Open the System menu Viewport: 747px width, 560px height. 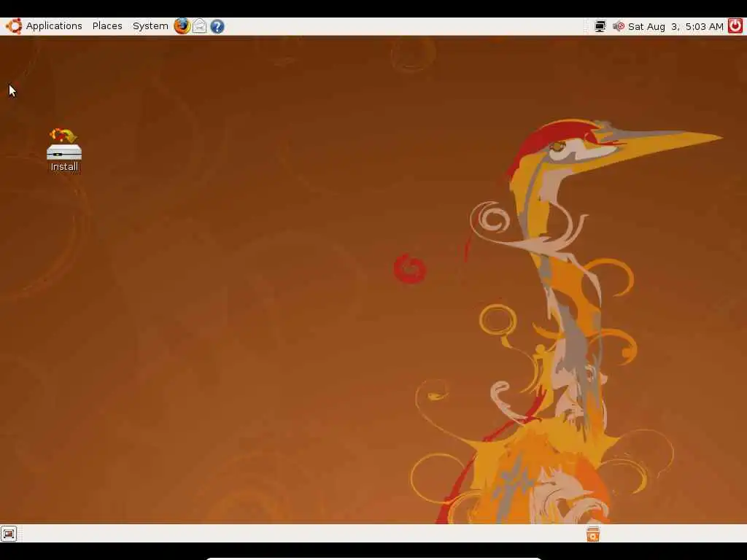150,26
